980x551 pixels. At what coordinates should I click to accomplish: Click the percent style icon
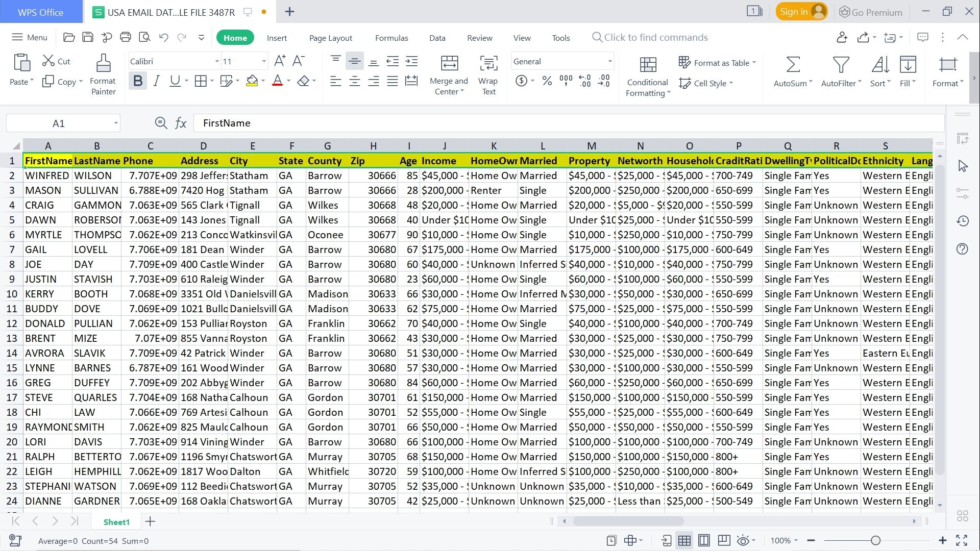547,80
